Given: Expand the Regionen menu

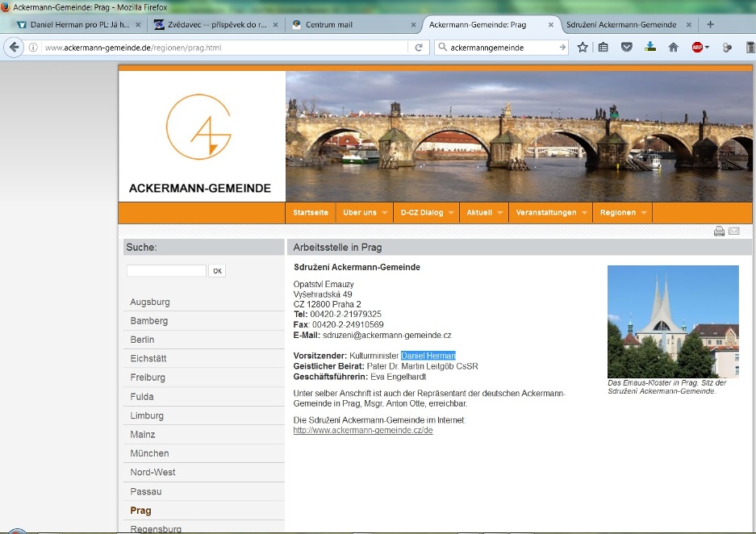Looking at the screenshot, I should click(x=622, y=212).
